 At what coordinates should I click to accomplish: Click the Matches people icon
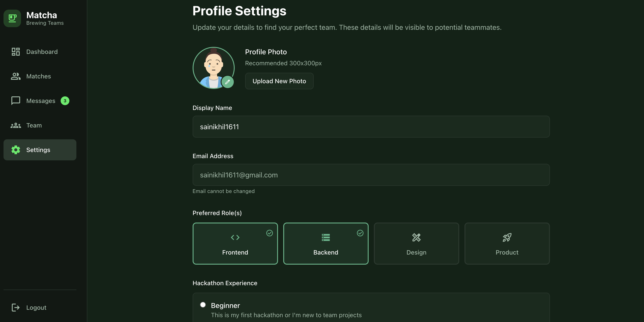[16, 76]
